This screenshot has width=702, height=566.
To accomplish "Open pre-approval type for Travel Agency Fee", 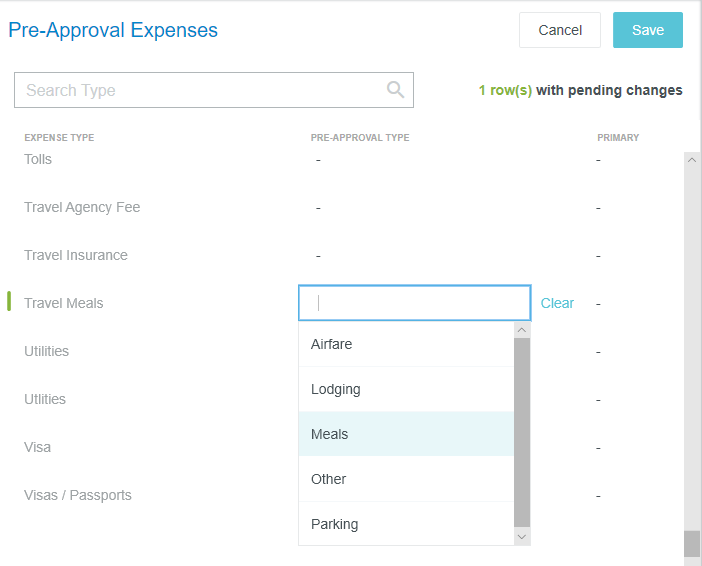I will click(318, 208).
